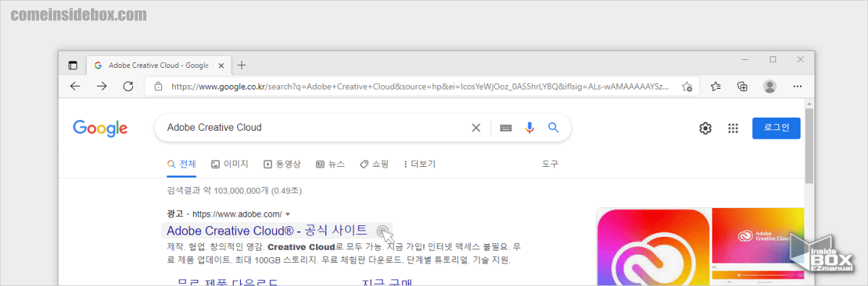Go to the Google homepage logo
The image size is (868, 286).
[x=101, y=129]
